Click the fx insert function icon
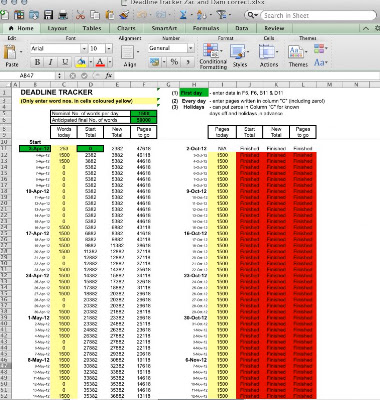The image size is (380, 400). (x=109, y=76)
